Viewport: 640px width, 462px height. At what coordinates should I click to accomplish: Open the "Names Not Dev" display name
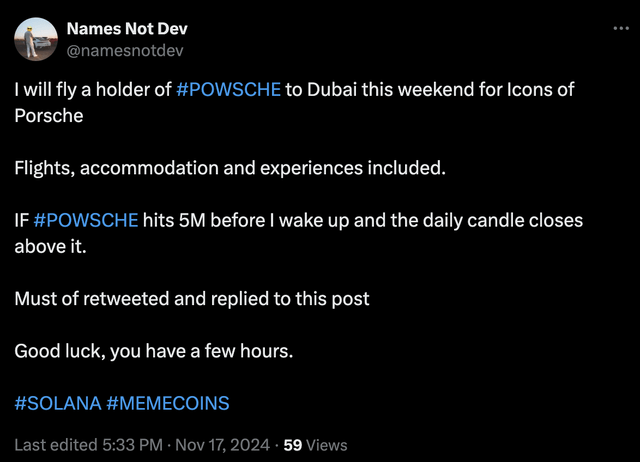click(126, 29)
